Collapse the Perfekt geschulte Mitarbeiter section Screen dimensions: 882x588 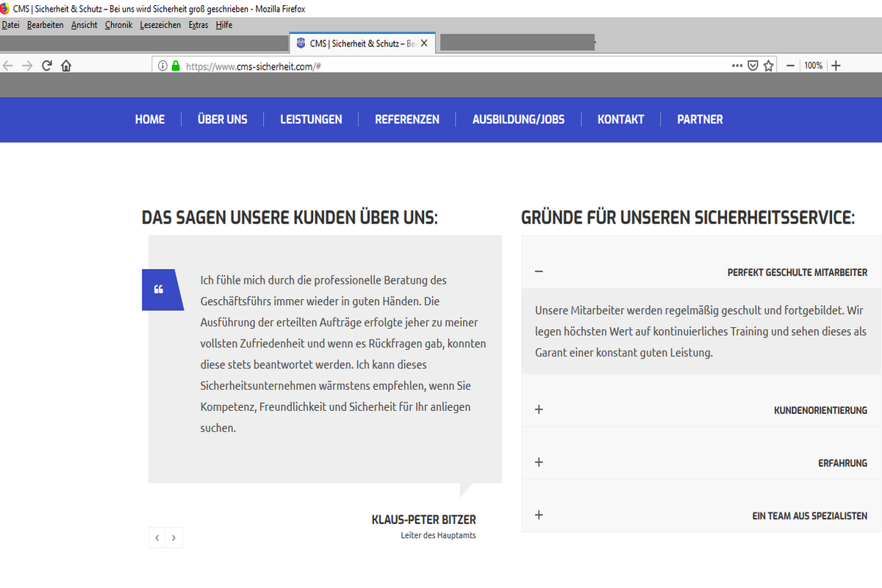[539, 271]
